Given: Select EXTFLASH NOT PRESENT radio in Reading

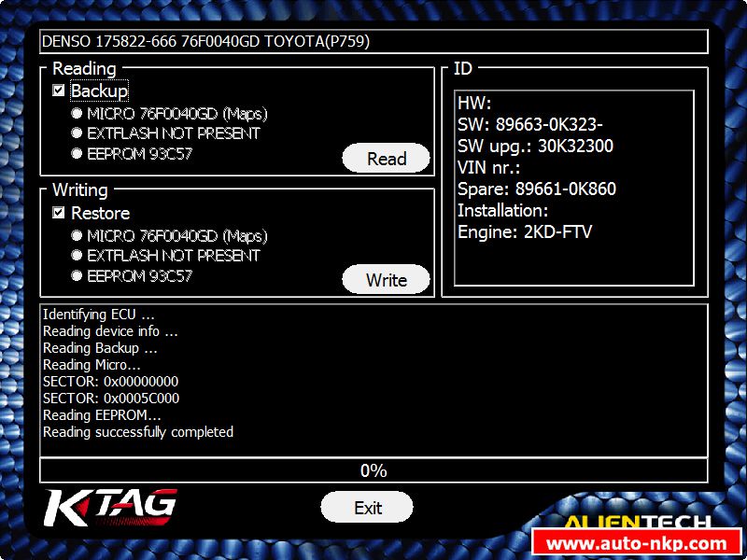Looking at the screenshot, I should [77, 133].
